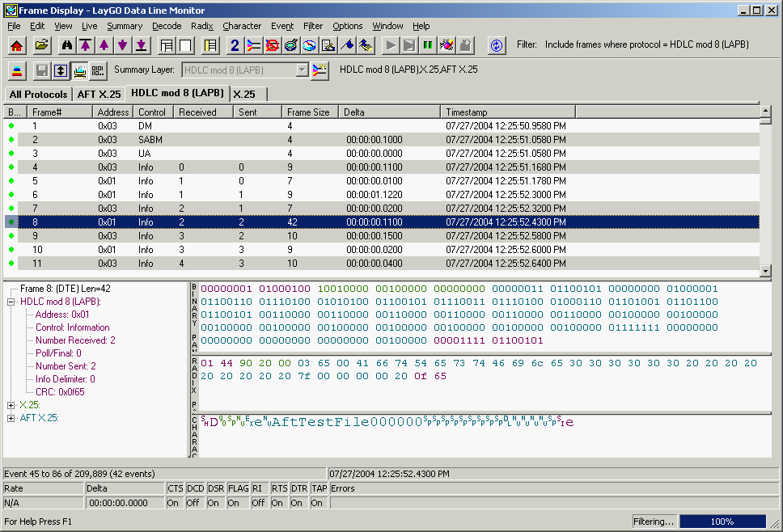Go to previous frame with purple up arrow
The width and height of the screenshot is (783, 532).
point(104,45)
